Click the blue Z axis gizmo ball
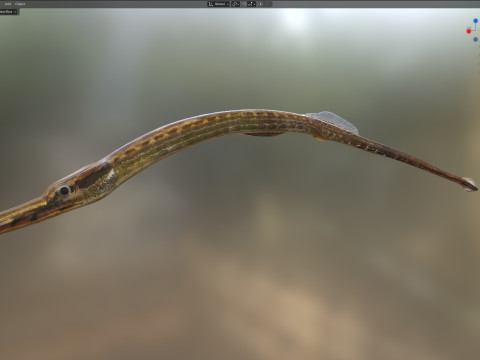Screen dimensions: 480x360 point(475,21)
